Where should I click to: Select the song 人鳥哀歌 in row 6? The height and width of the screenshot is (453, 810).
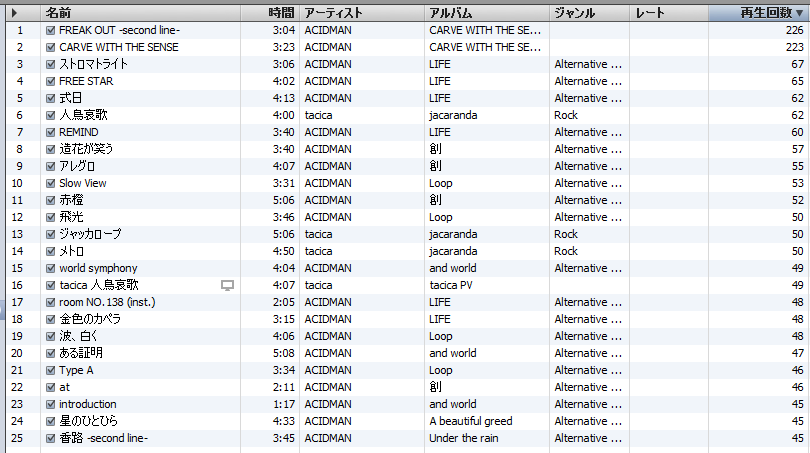pos(83,115)
